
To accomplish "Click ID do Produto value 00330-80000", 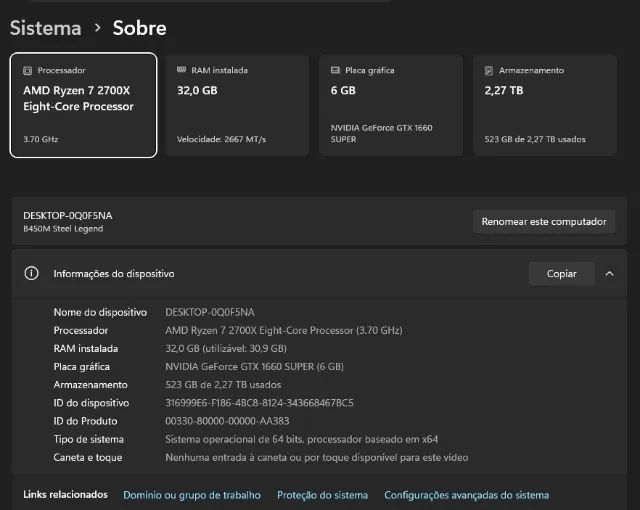I will click(x=227, y=421).
